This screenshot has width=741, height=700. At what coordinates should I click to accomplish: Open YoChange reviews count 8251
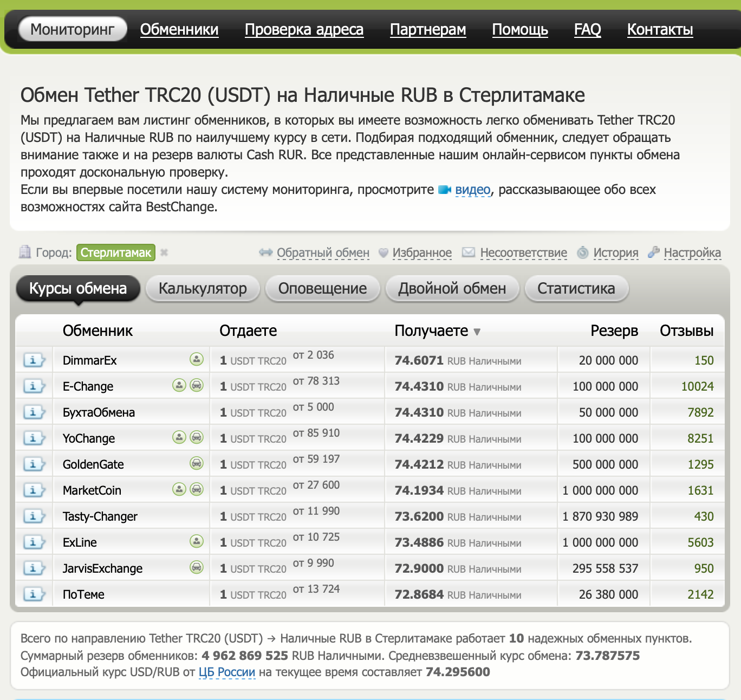[700, 438]
